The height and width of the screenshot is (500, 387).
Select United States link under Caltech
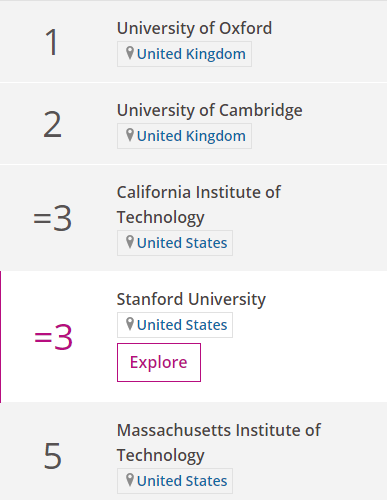coord(182,243)
